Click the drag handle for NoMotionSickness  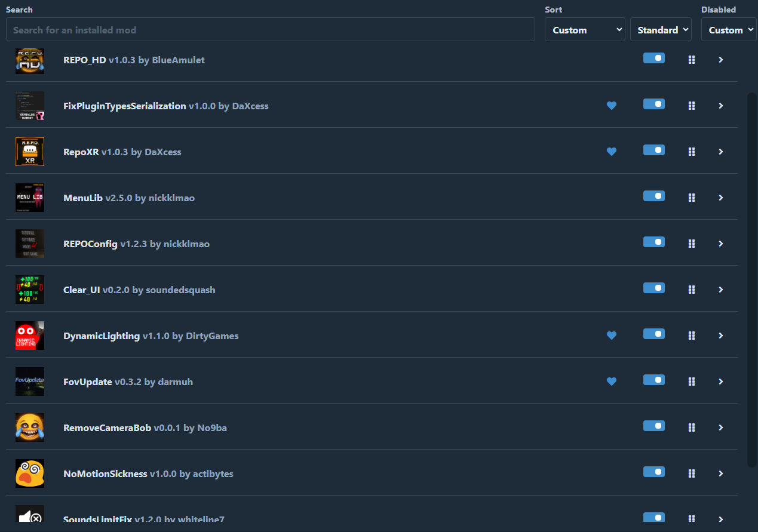coord(692,473)
